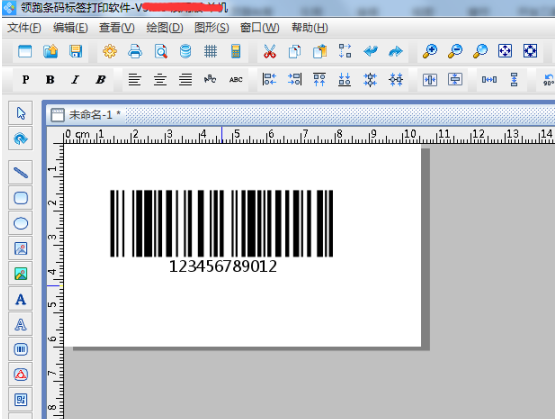
Task: Click the paste clipboard icon
Action: [320, 51]
